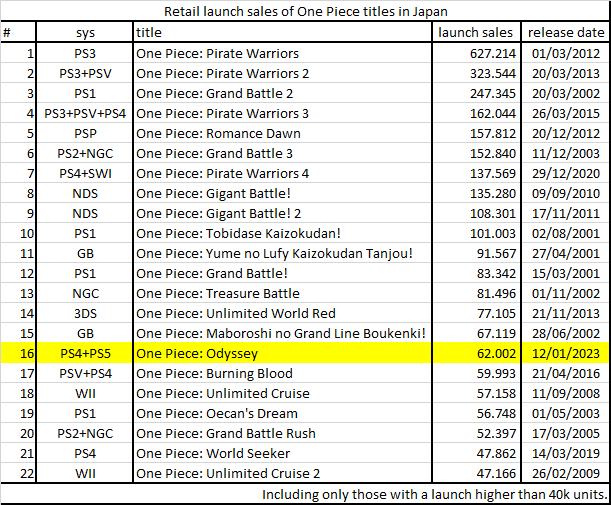Select rank number 16 cell

point(27,353)
